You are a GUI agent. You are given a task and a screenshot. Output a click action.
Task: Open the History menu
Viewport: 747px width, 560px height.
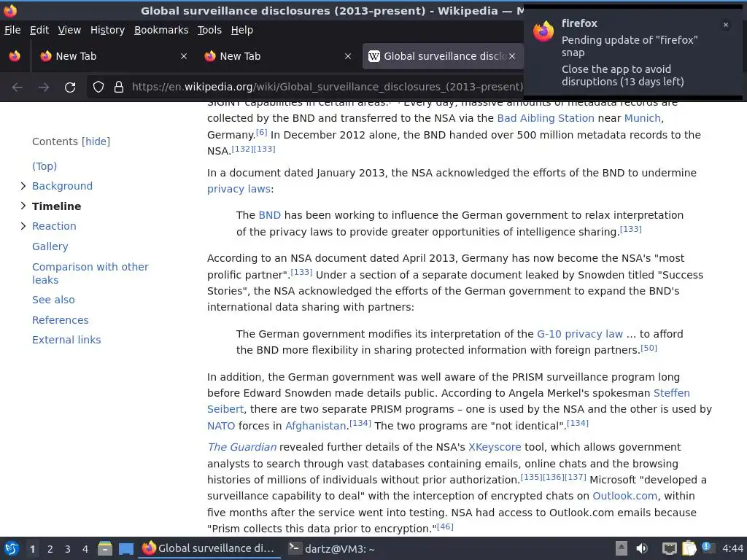(107, 30)
